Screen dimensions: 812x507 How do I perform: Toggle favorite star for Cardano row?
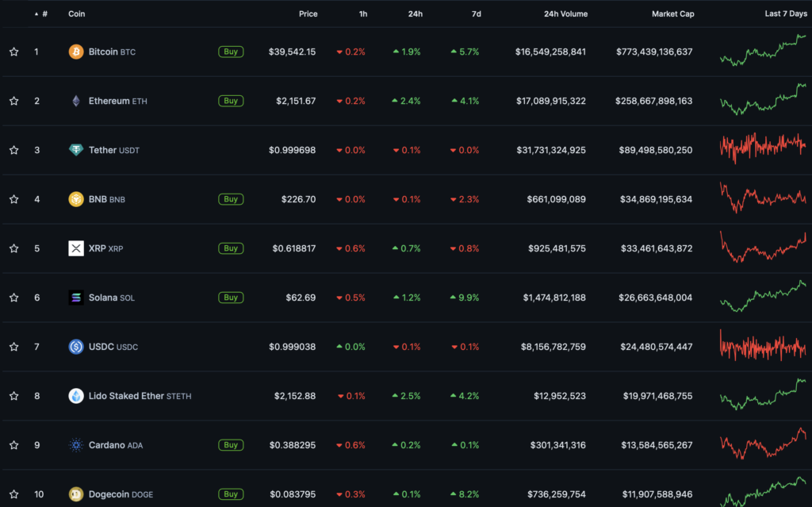13,445
